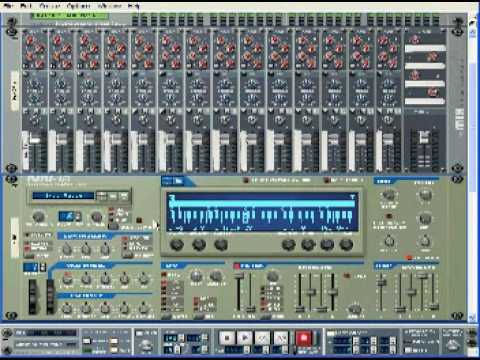The image size is (480, 360).
Task: Click the channel 1 pan knob on the mixer
Action: click(x=34, y=119)
